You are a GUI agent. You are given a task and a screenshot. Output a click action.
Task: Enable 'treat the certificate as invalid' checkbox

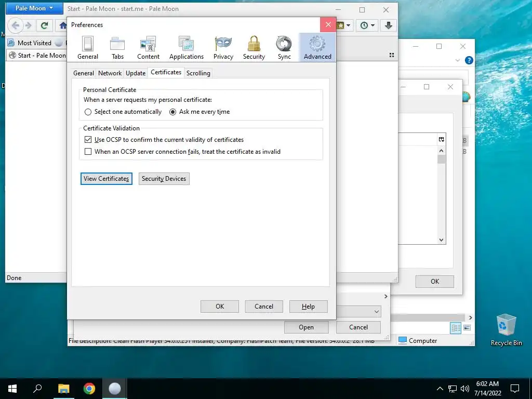tap(88, 152)
